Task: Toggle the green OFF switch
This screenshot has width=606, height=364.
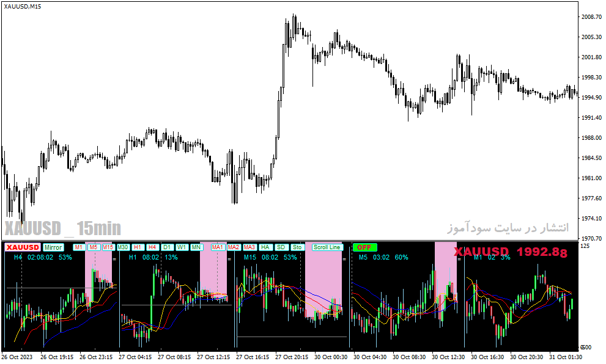Action: [364, 247]
